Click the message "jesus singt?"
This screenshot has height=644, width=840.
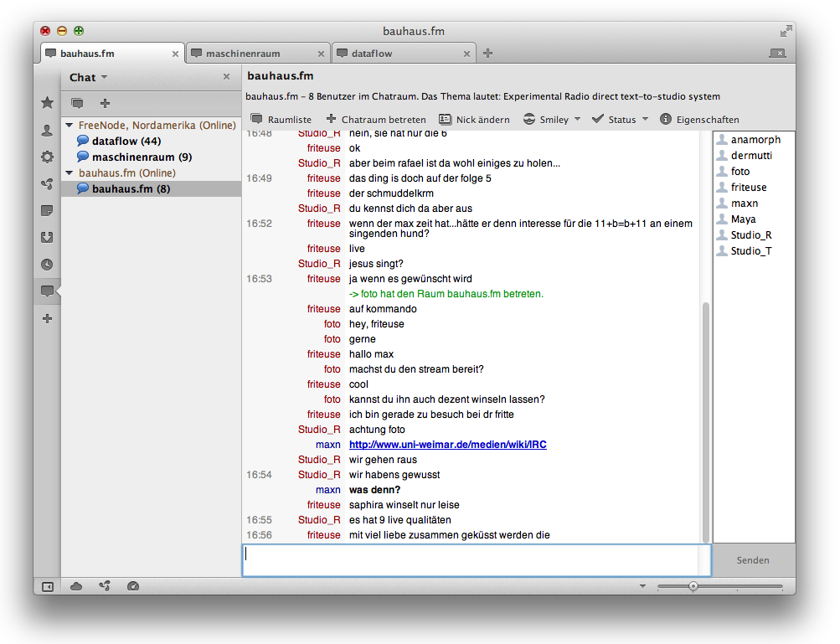(376, 264)
